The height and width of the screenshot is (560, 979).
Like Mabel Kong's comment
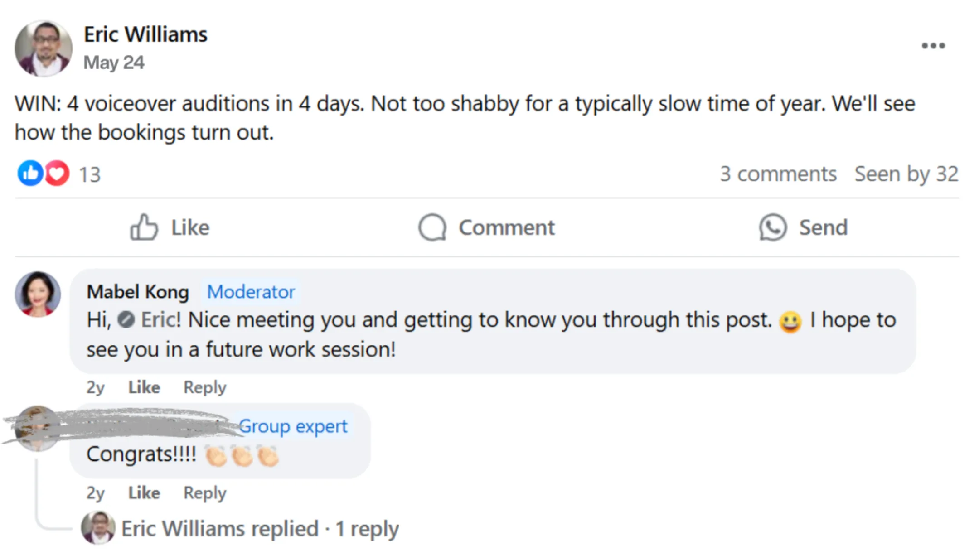[x=144, y=387]
